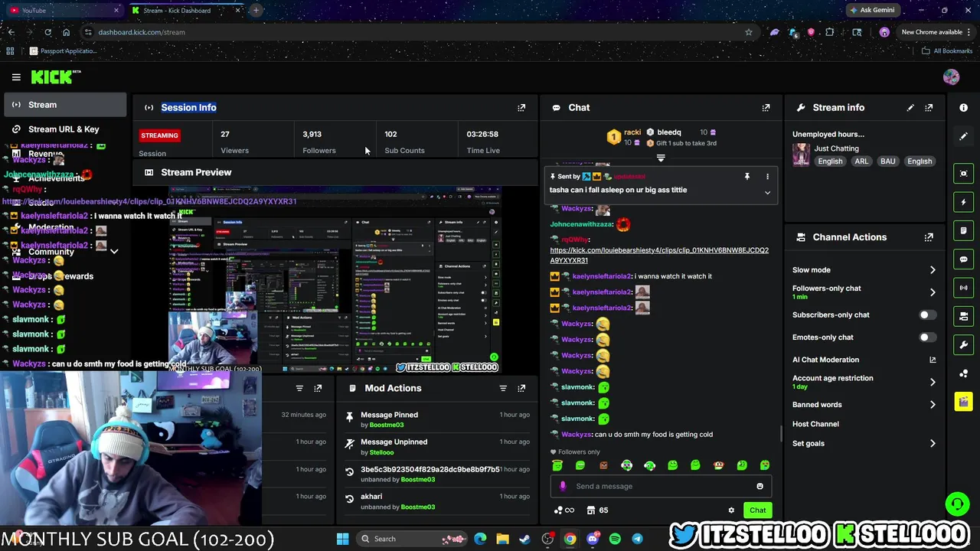Viewport: 980px width, 551px height.
Task: Click the Ask Gemini button
Action: coord(871,11)
